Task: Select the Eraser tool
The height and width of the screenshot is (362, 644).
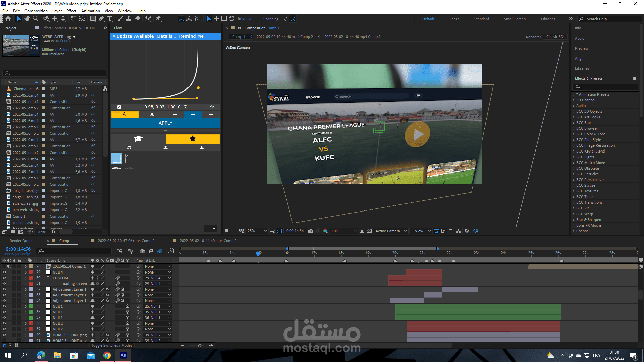Action: 137,19
